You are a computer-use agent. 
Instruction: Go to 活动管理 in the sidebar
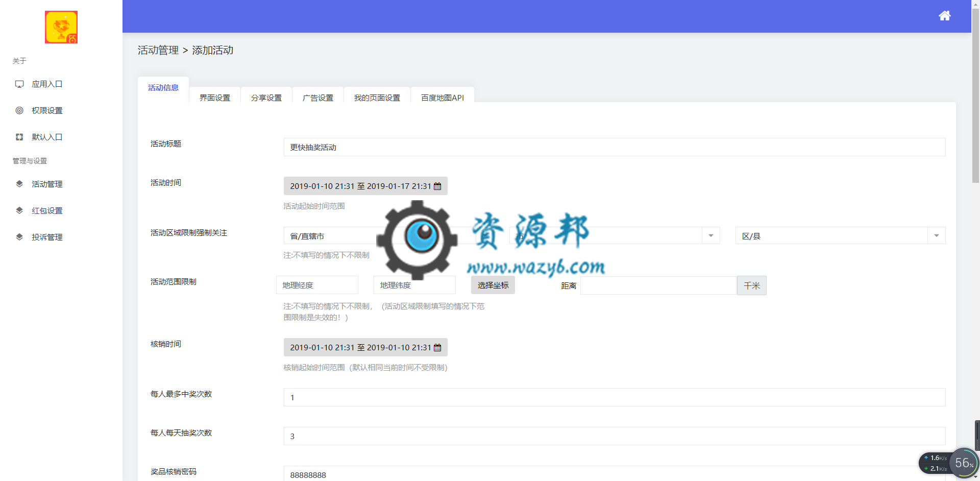[x=47, y=184]
